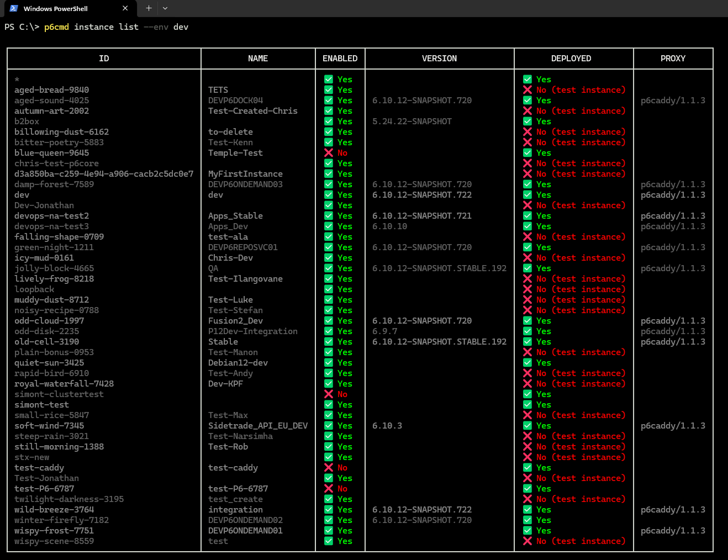Click the NAME column header
The image size is (728, 560).
click(x=258, y=59)
